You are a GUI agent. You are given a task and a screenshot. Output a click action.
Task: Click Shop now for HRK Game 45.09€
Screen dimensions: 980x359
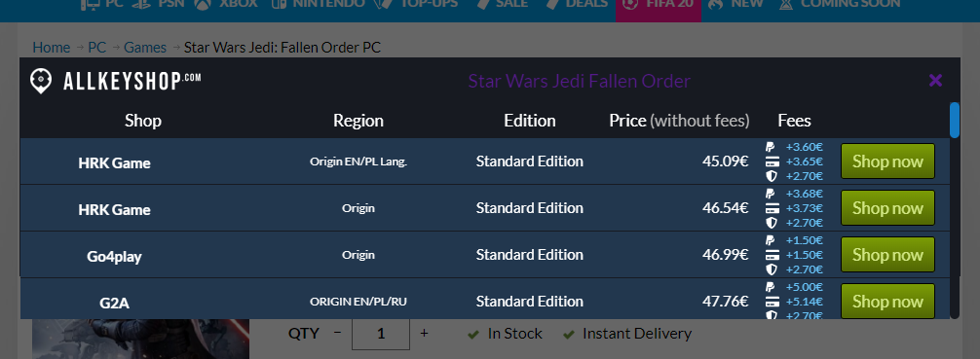[x=887, y=162]
